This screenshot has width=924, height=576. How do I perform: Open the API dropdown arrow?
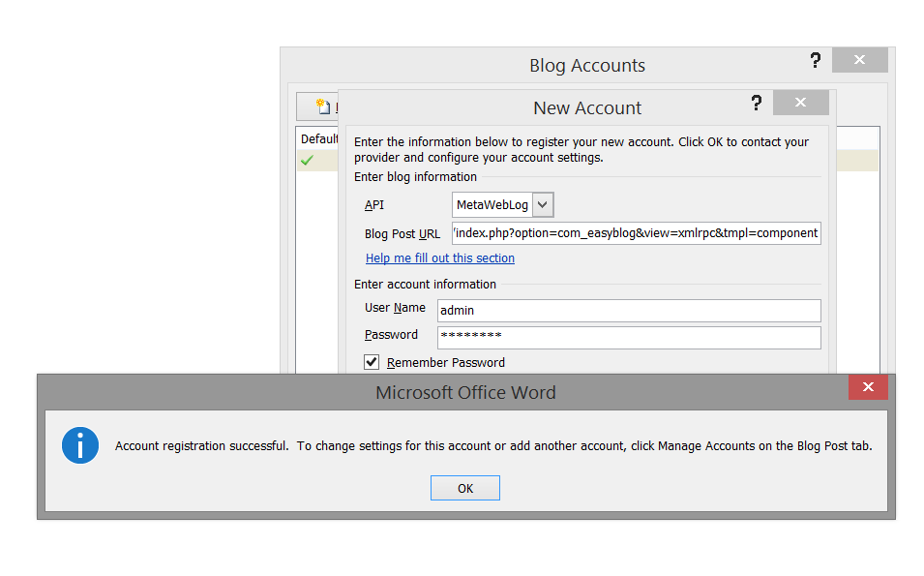pyautogui.click(x=543, y=204)
